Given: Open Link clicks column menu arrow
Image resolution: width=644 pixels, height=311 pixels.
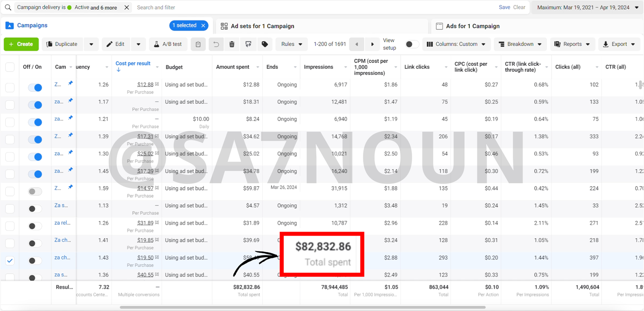Looking at the screenshot, I should (x=446, y=67).
